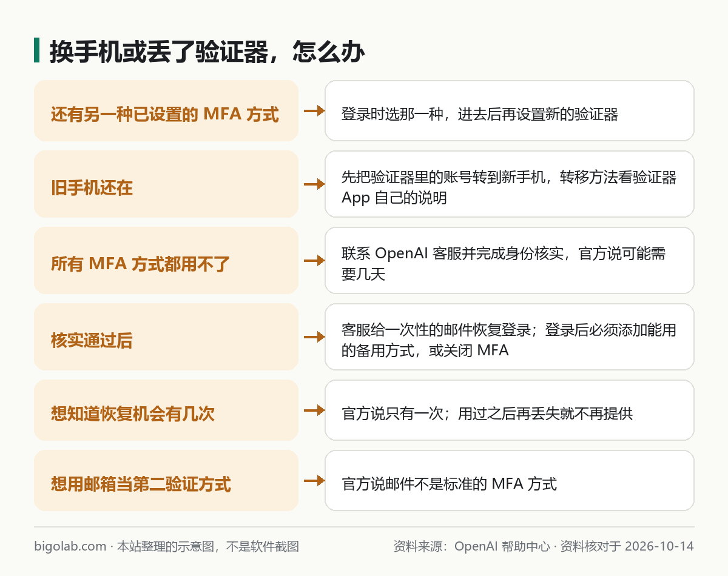
Task: Click '登录时选那一种，进去后再设置新的验证器' answer
Action: pyautogui.click(x=510, y=111)
